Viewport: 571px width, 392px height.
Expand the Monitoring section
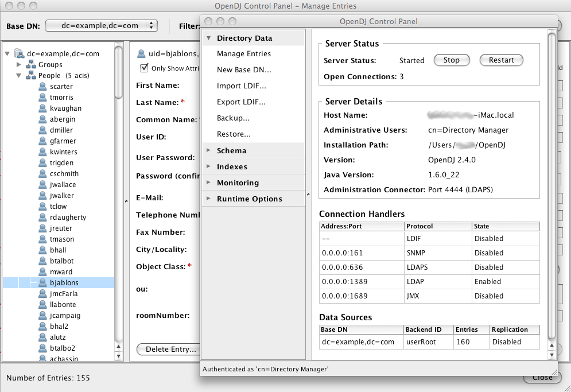tap(209, 182)
